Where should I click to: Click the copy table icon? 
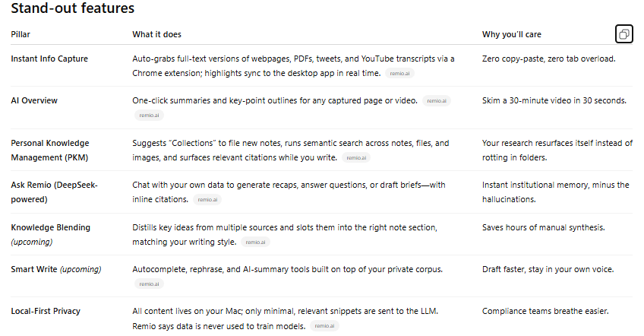[624, 34]
